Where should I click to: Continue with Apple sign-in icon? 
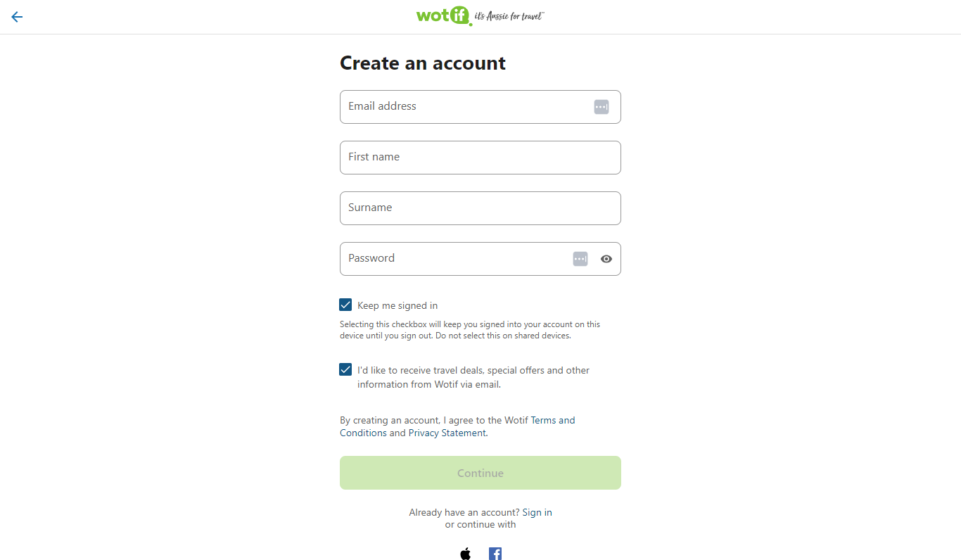465,554
